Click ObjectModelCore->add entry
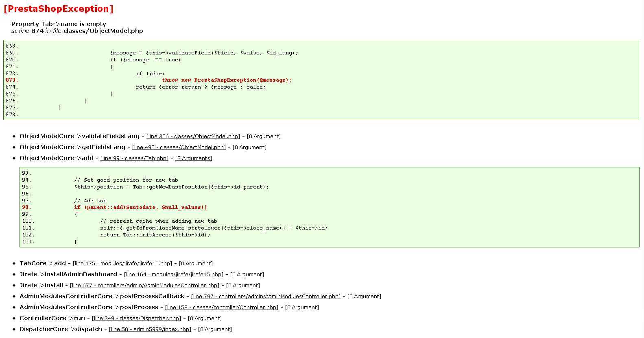644x338 pixels. point(57,158)
